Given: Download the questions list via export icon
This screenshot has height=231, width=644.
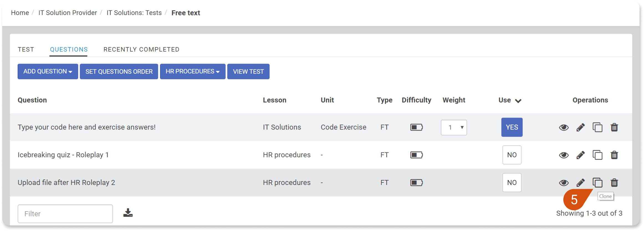Looking at the screenshot, I should [128, 213].
